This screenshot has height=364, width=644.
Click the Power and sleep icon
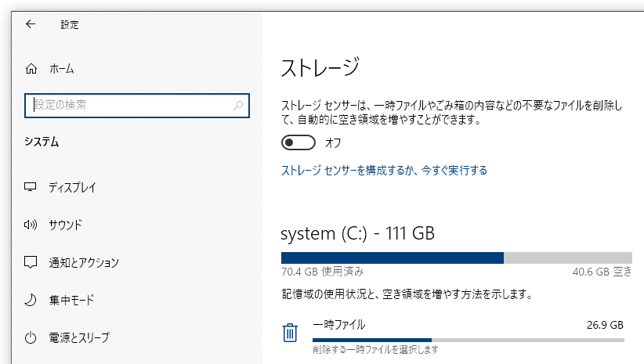(x=31, y=338)
